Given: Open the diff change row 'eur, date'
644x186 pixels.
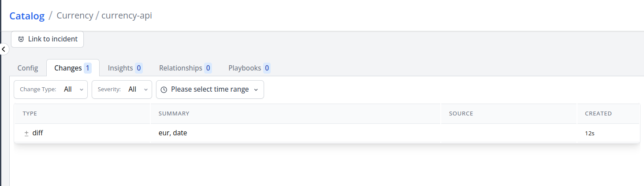Looking at the screenshot, I should [x=173, y=133].
